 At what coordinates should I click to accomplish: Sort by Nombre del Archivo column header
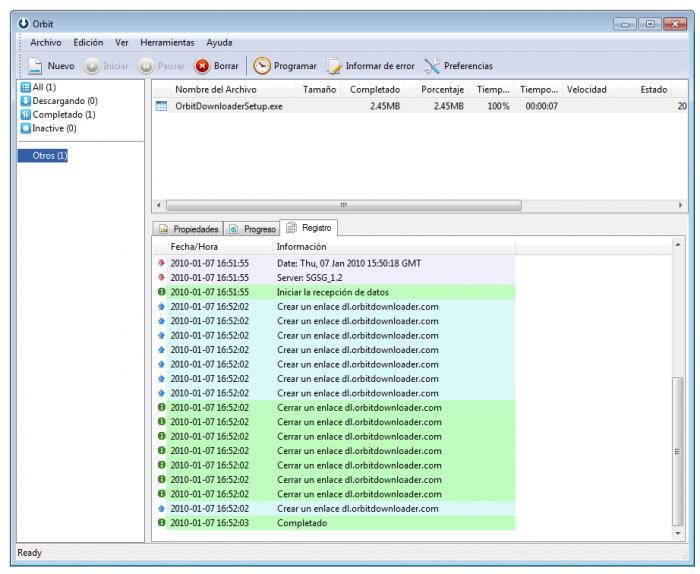215,90
